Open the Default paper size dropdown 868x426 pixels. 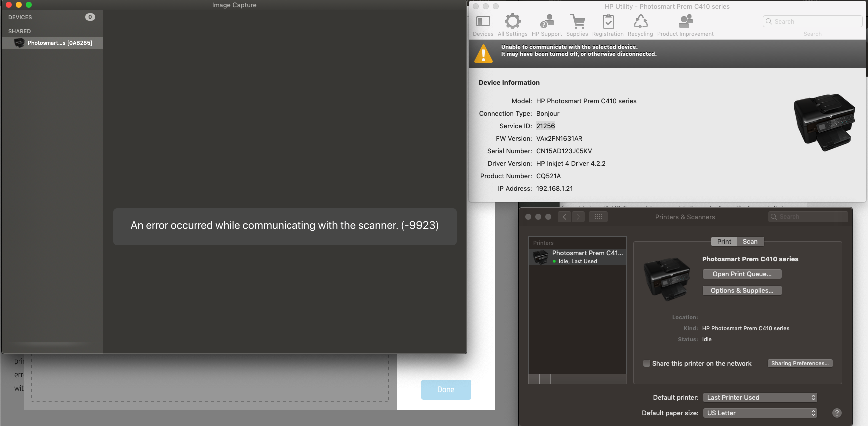(x=760, y=413)
